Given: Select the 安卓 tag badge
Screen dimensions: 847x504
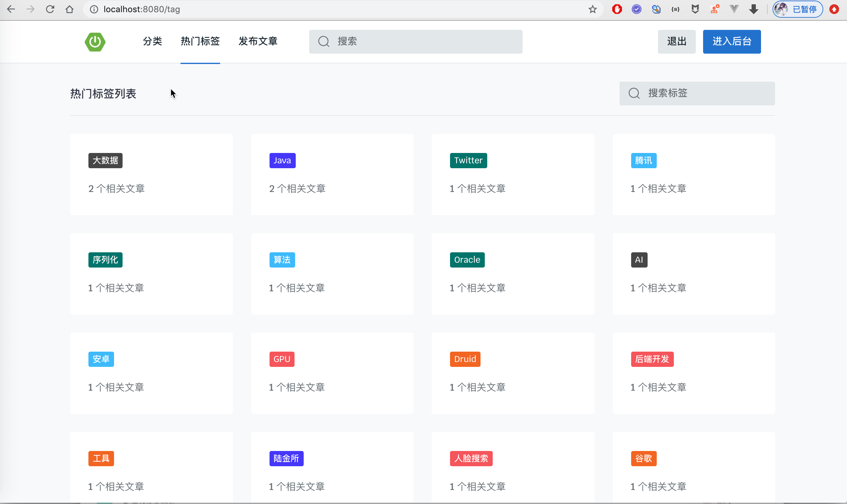Looking at the screenshot, I should click(x=101, y=359).
